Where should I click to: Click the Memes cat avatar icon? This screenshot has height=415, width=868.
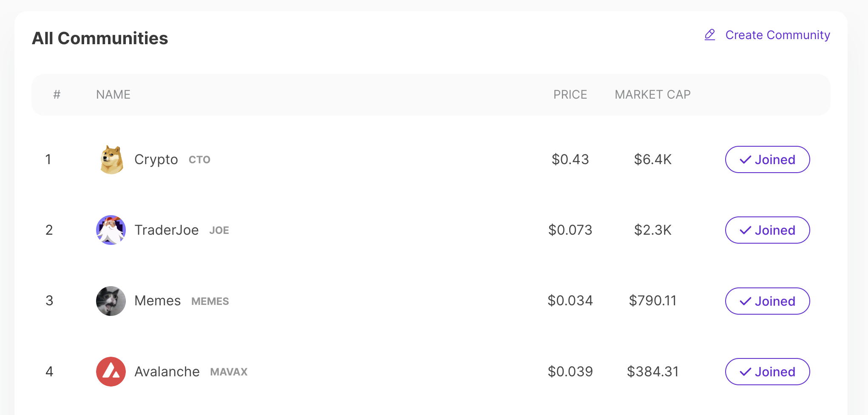[111, 301]
